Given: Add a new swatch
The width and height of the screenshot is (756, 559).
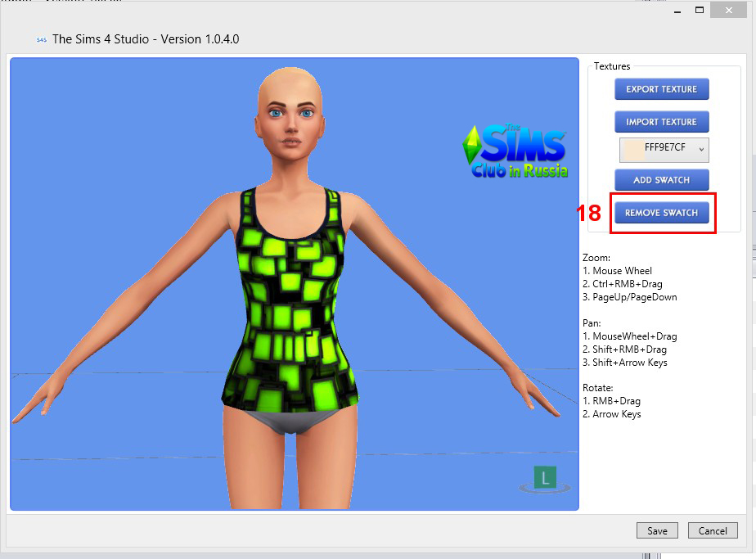Looking at the screenshot, I should (661, 180).
